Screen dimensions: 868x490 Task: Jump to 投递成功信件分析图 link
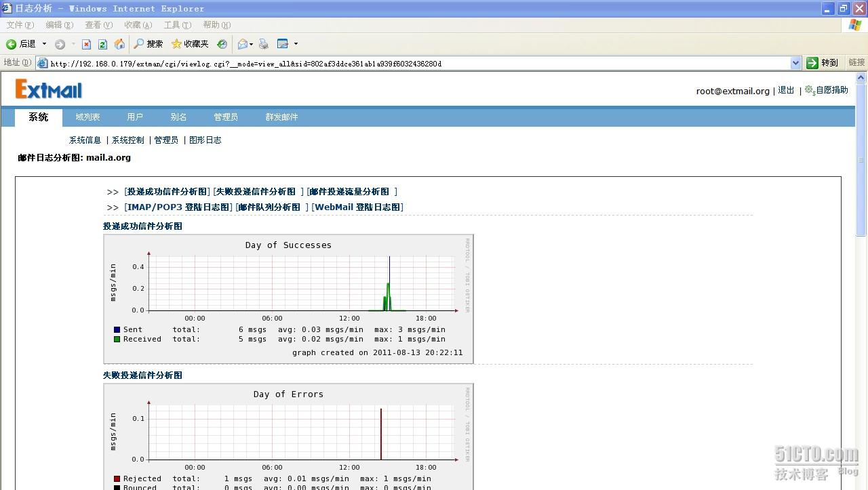[167, 192]
